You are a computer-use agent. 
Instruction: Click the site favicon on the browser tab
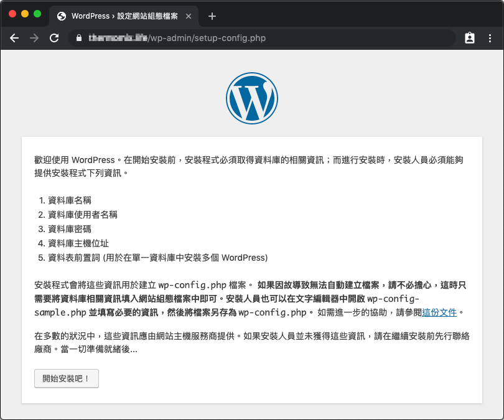click(x=60, y=16)
